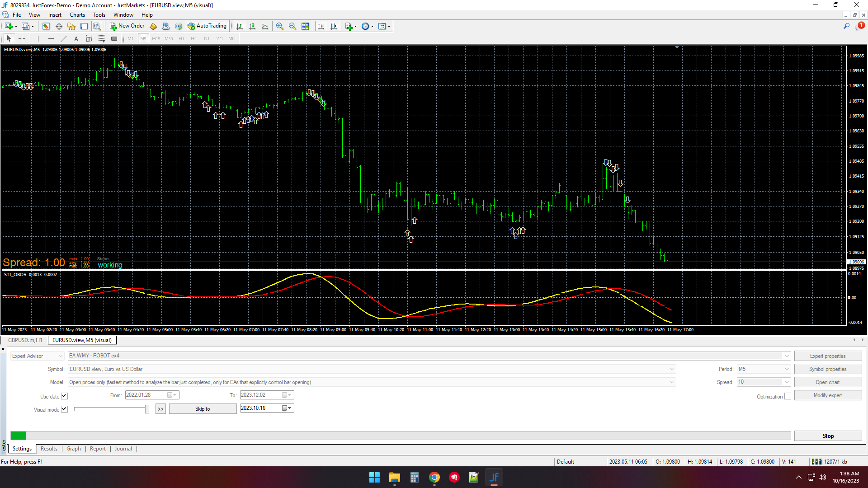Open the Symbol EURUSD.view dropdown

672,369
